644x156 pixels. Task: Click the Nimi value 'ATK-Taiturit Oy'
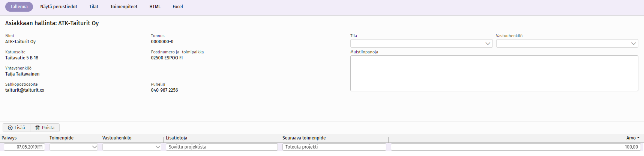click(x=21, y=42)
